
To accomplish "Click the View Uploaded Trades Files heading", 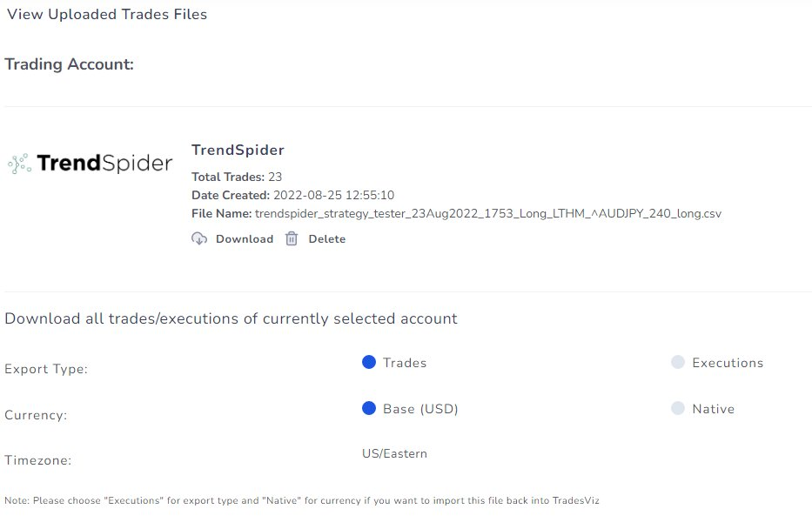I will (x=107, y=15).
